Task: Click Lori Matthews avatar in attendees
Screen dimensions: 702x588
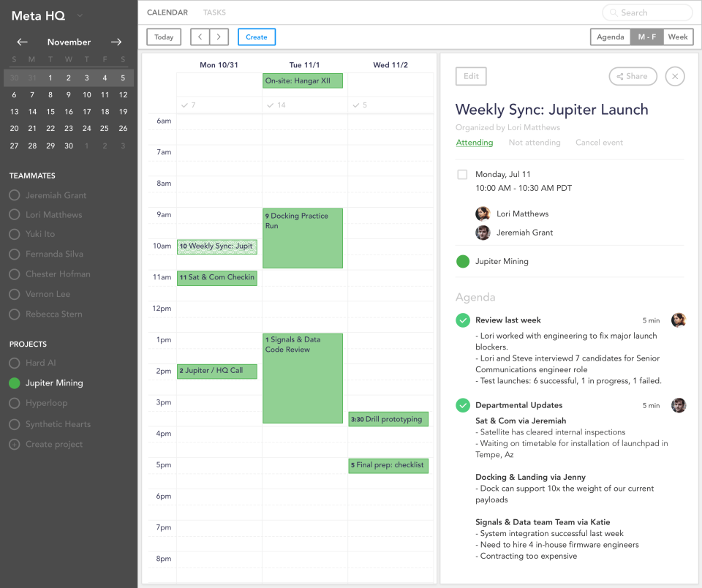Action: point(483,214)
